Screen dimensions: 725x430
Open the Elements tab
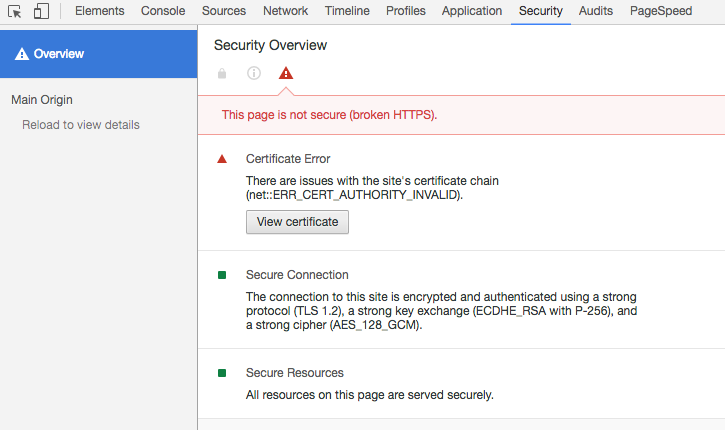tap(99, 11)
